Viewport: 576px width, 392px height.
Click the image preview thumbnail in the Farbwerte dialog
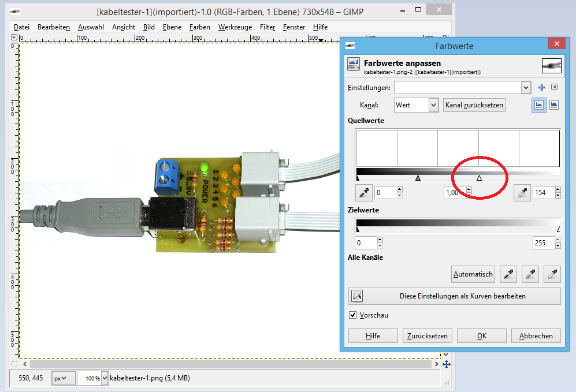point(551,66)
